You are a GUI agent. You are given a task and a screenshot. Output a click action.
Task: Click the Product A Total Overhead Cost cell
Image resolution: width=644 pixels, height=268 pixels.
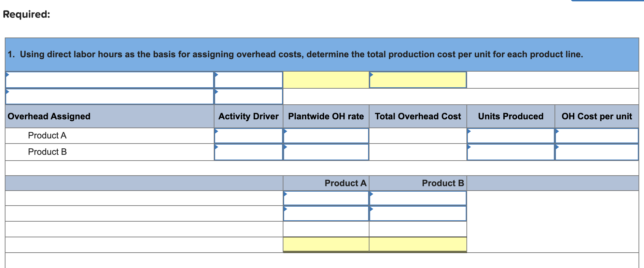click(418, 136)
